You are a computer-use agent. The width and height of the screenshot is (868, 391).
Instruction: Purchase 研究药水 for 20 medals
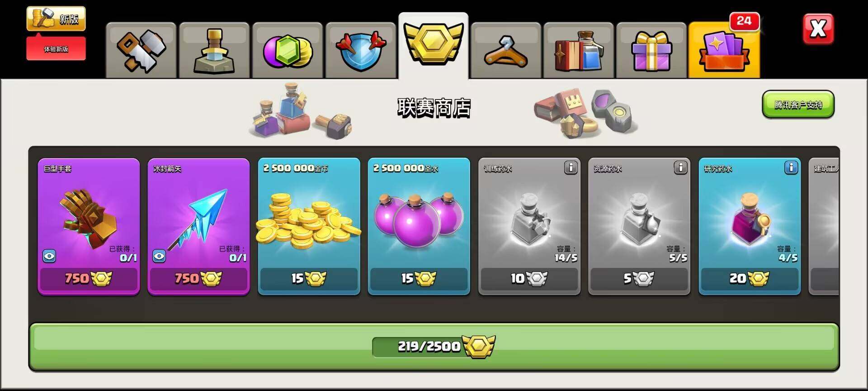tap(750, 278)
